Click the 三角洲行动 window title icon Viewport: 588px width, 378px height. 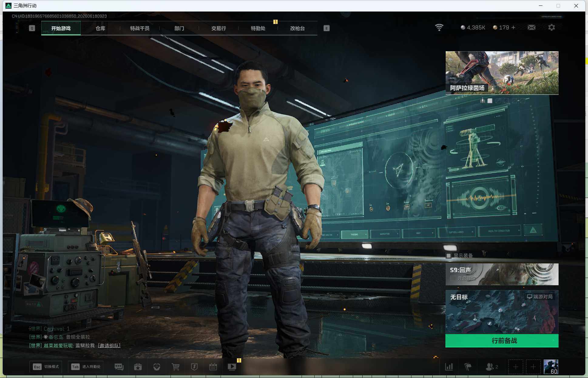pos(8,5)
